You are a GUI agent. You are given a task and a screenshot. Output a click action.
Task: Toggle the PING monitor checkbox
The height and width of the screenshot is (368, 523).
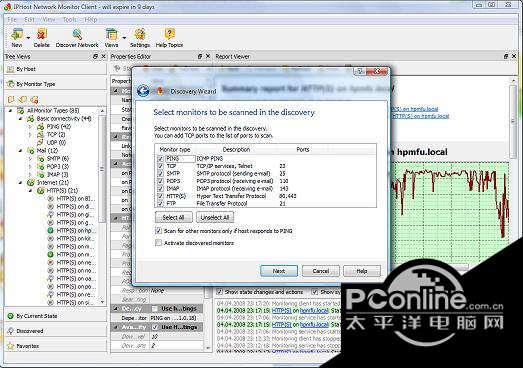[160, 159]
